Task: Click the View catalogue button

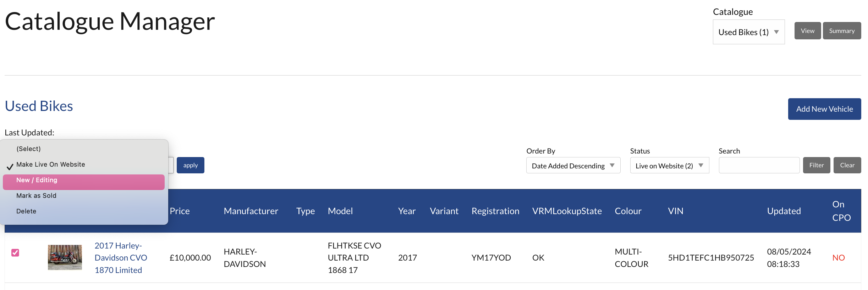Action: tap(807, 31)
